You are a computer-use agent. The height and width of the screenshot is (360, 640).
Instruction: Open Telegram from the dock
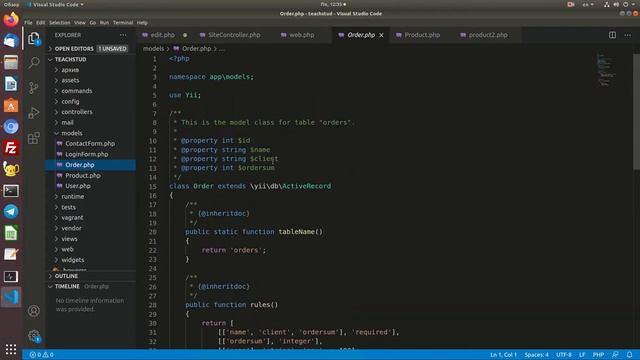(x=11, y=211)
